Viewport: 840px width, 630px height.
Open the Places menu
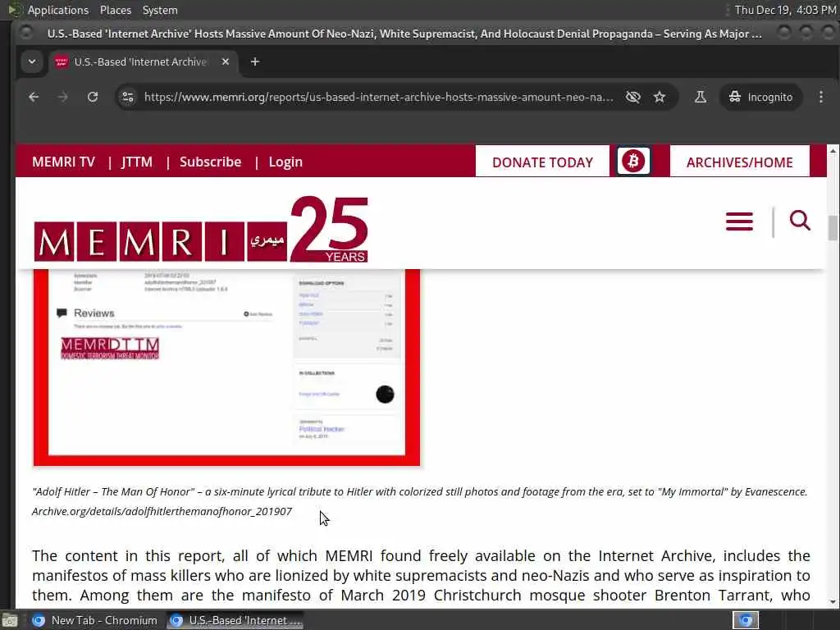point(115,10)
